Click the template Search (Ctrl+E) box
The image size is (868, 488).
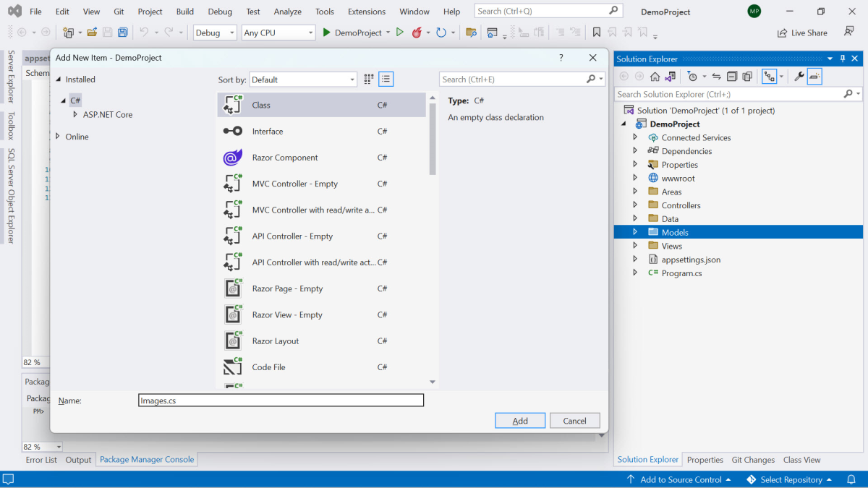(x=522, y=80)
